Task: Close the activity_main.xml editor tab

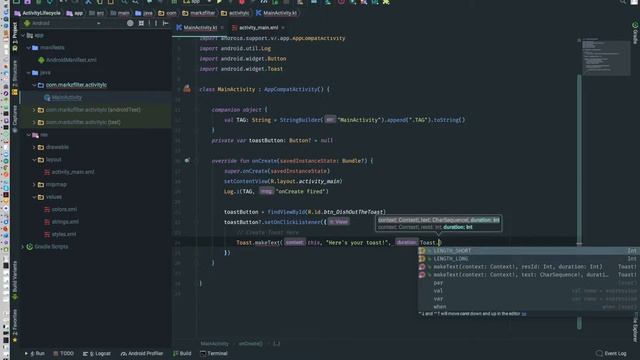Action: [283, 28]
